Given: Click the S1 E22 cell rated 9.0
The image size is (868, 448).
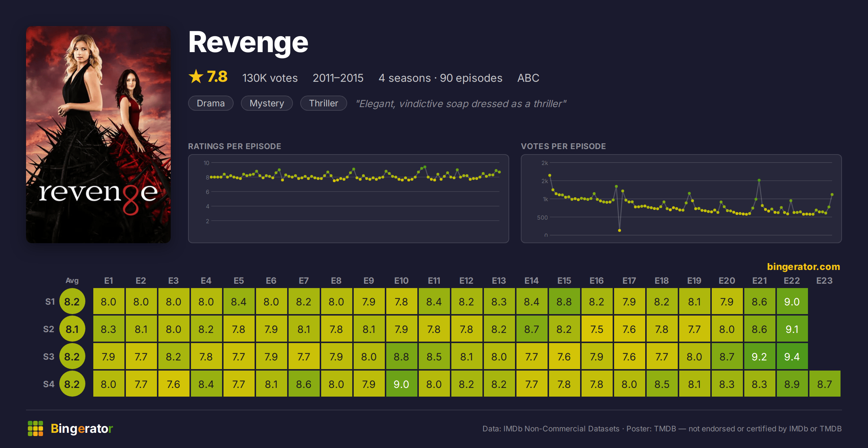Looking at the screenshot, I should tap(792, 301).
